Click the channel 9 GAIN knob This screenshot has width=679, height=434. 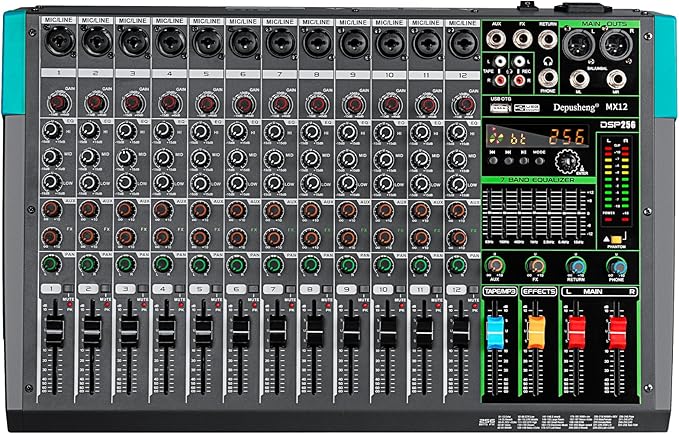(354, 104)
